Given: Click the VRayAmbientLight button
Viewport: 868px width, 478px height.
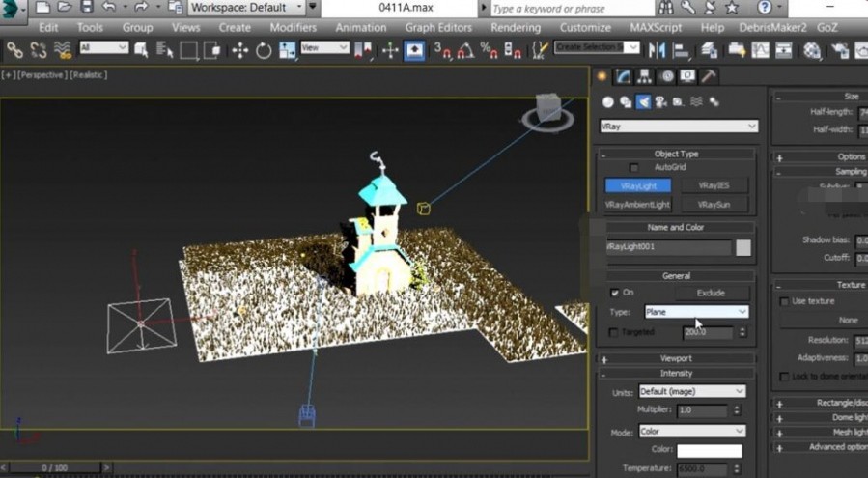Looking at the screenshot, I should pyautogui.click(x=638, y=205).
